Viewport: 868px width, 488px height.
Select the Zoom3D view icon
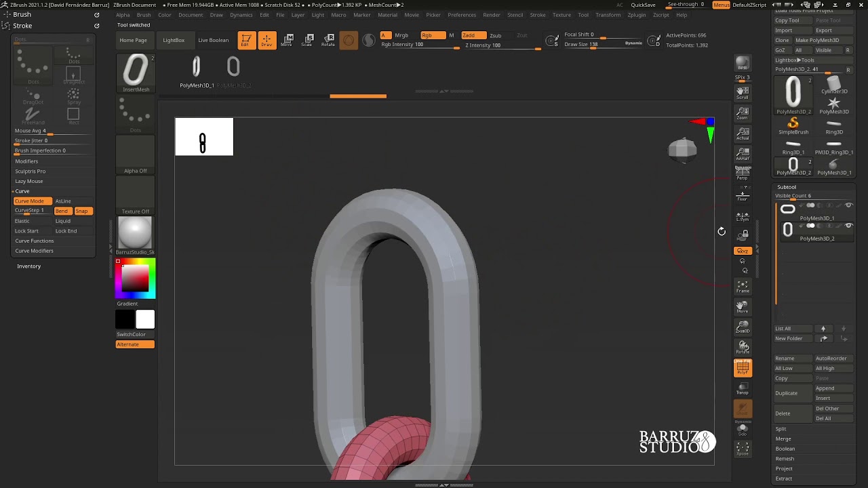(742, 327)
